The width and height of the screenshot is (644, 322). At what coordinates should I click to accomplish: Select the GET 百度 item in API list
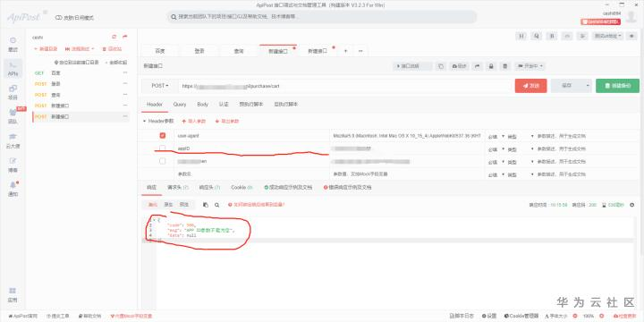[80, 73]
